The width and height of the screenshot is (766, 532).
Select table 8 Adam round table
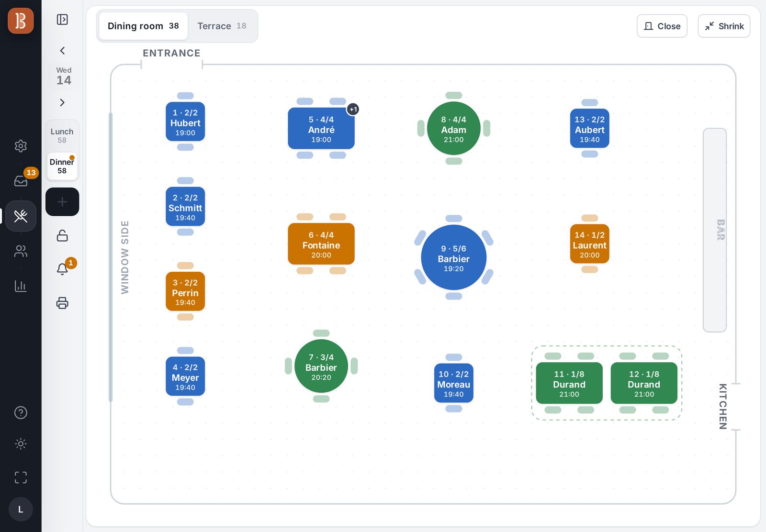(454, 129)
